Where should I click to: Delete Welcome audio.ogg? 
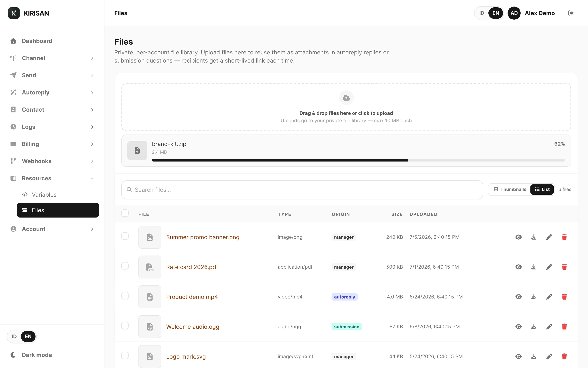coord(565,327)
